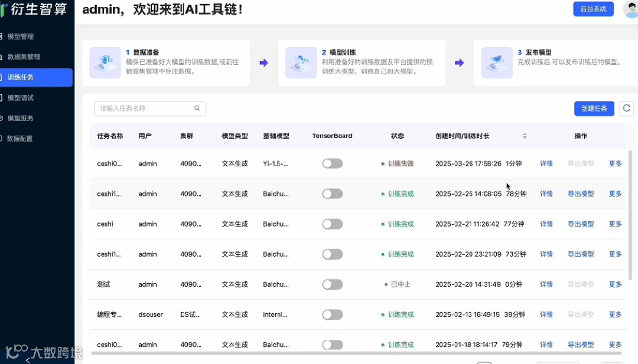
Task: Enable TensorBoard toggle for the 2025-03-26 task
Action: [x=333, y=164]
